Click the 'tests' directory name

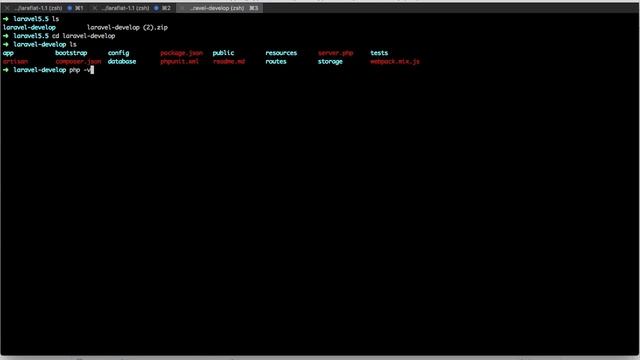coord(379,53)
